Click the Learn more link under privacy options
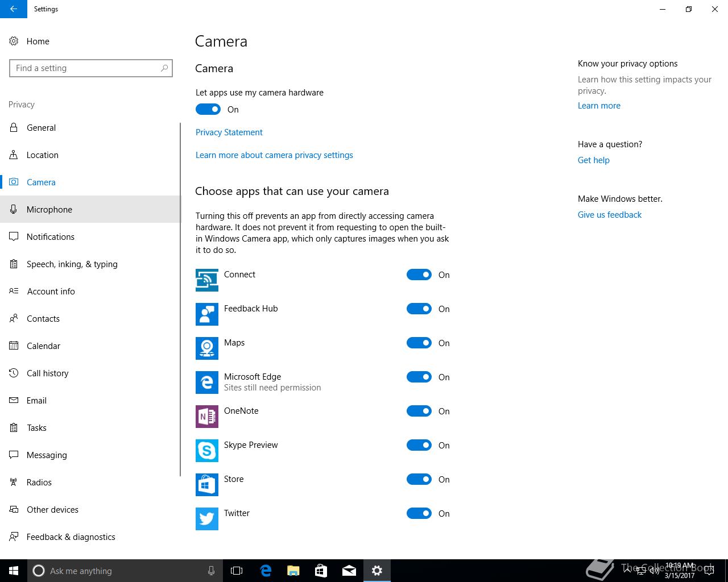This screenshot has width=728, height=582. 599,105
